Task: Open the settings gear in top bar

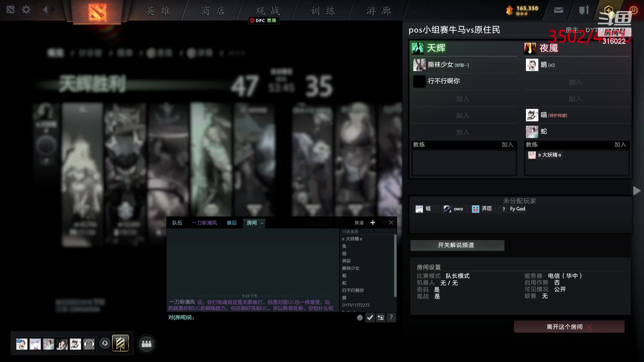Action: click(26, 10)
